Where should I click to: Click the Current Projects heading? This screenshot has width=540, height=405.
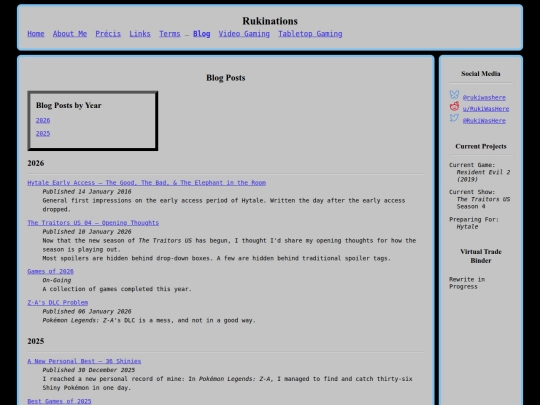coord(481,146)
